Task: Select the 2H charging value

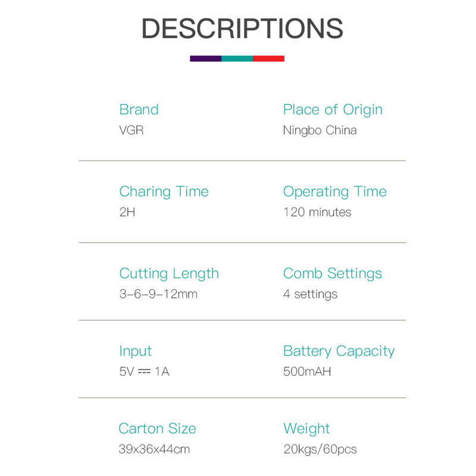Action: (127, 212)
